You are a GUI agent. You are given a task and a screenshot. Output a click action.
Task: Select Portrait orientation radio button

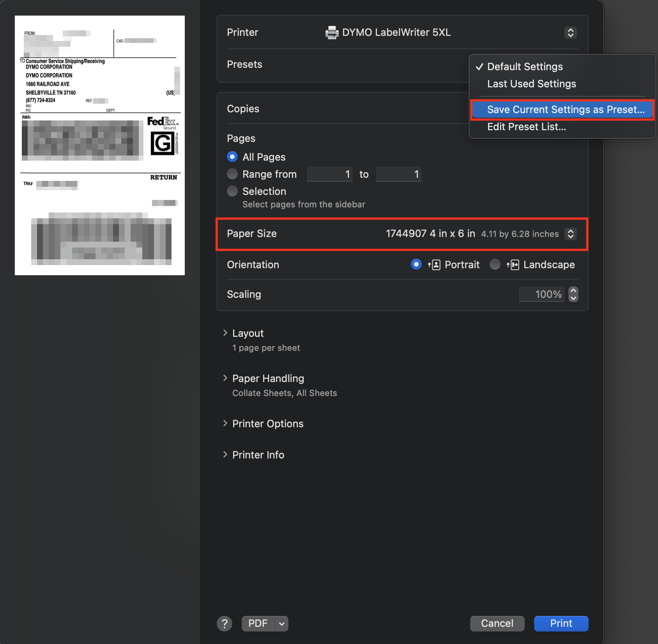[x=416, y=265]
